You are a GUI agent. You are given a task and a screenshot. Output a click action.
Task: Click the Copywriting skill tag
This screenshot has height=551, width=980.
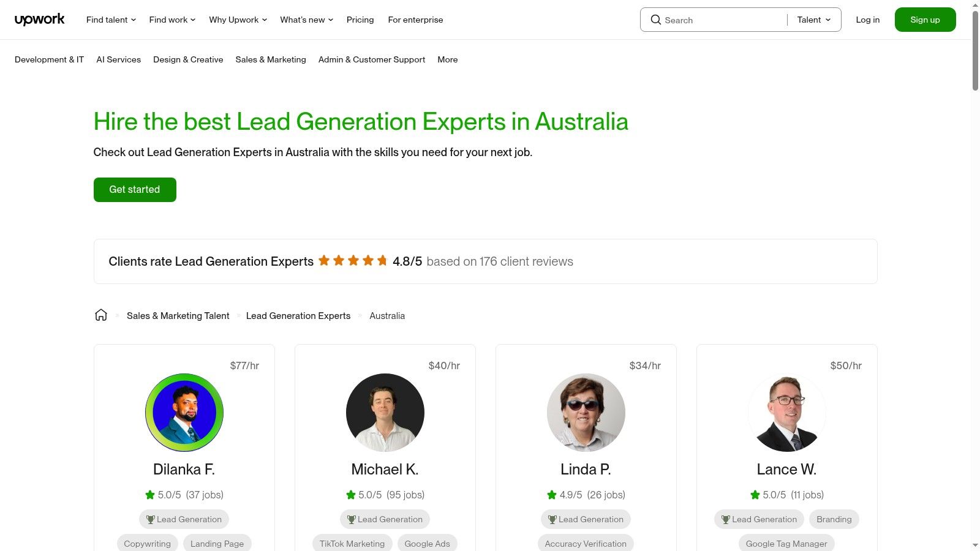[148, 544]
